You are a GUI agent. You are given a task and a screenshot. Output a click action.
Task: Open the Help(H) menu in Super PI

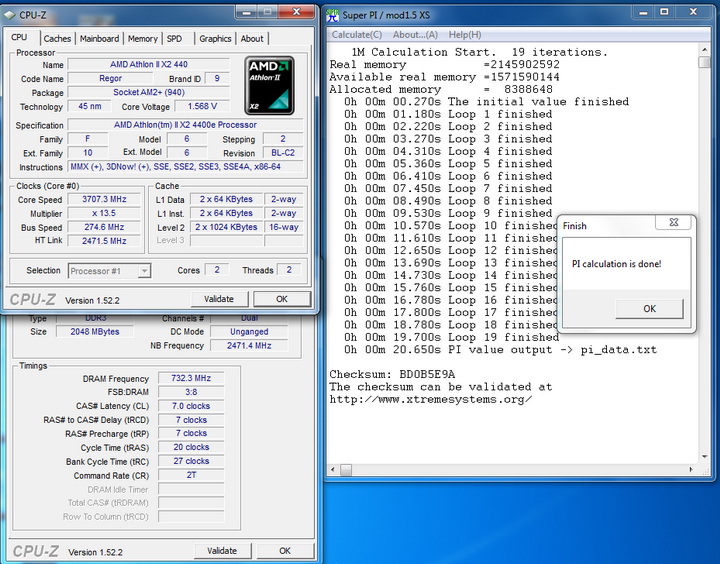coord(465,34)
